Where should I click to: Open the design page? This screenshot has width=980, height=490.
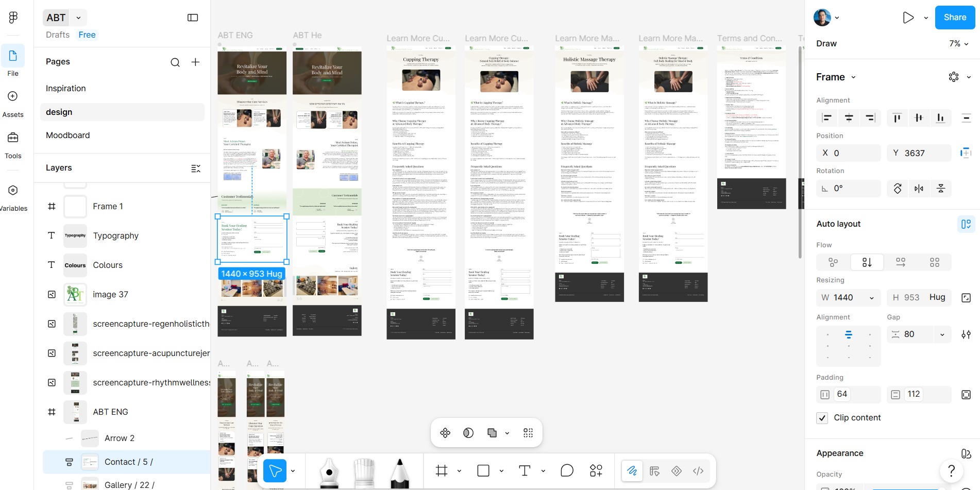[122, 112]
